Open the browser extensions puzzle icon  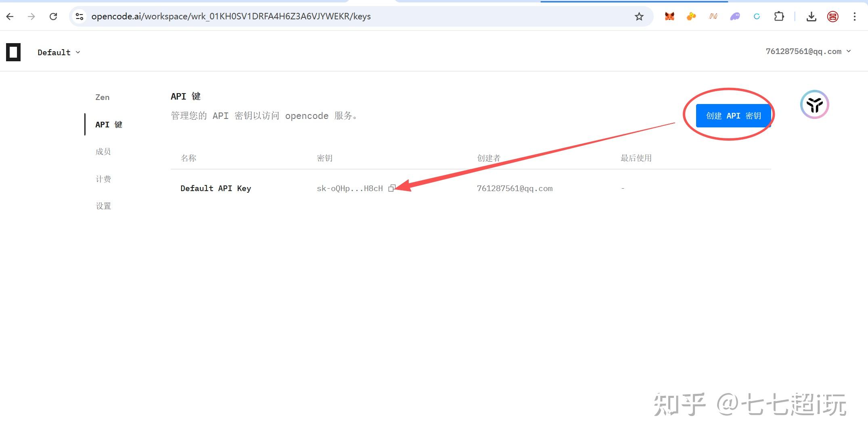(x=779, y=17)
